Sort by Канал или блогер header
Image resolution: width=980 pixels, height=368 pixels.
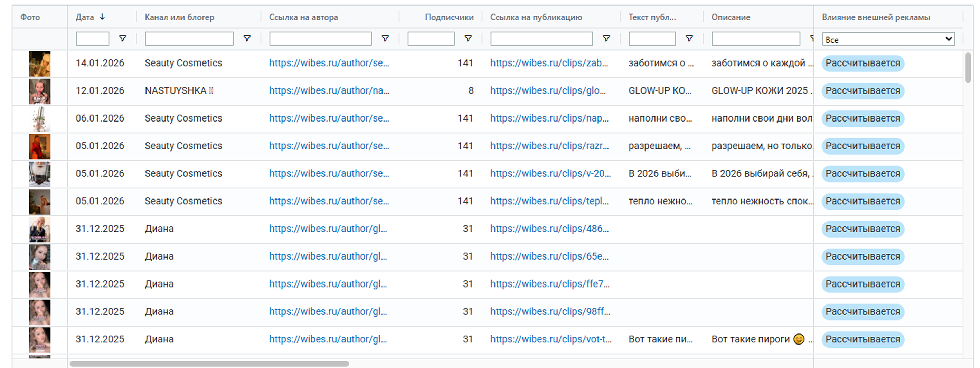pyautogui.click(x=179, y=17)
